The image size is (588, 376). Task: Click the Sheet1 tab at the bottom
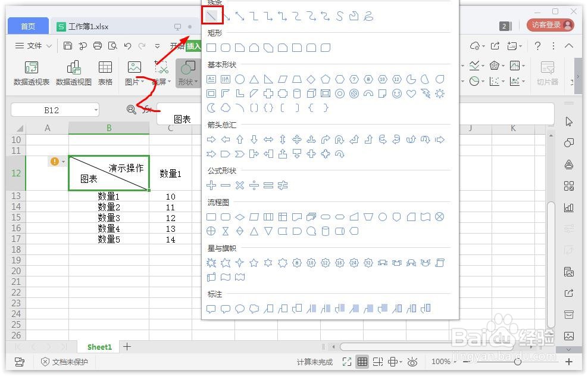99,347
